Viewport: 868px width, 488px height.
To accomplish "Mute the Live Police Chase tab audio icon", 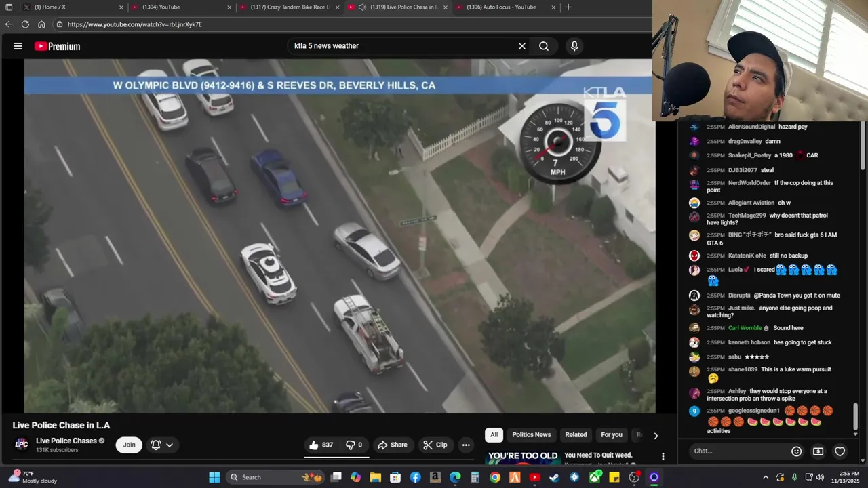I will coord(362,7).
